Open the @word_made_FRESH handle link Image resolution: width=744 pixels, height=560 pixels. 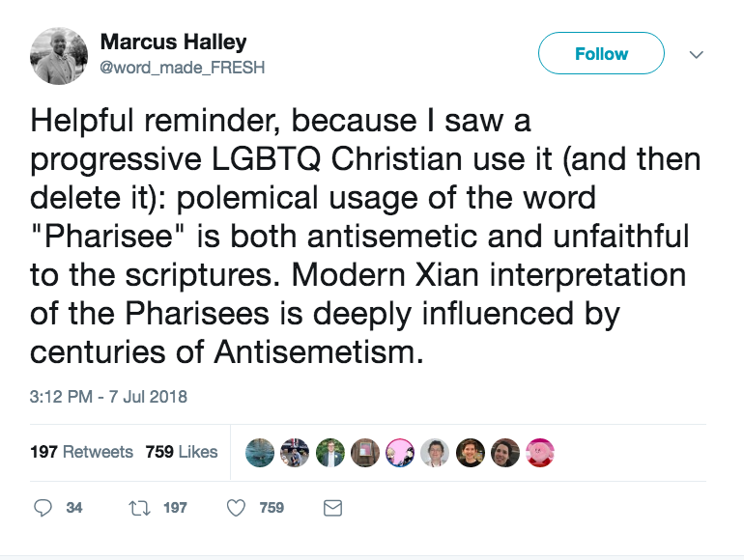tap(183, 68)
